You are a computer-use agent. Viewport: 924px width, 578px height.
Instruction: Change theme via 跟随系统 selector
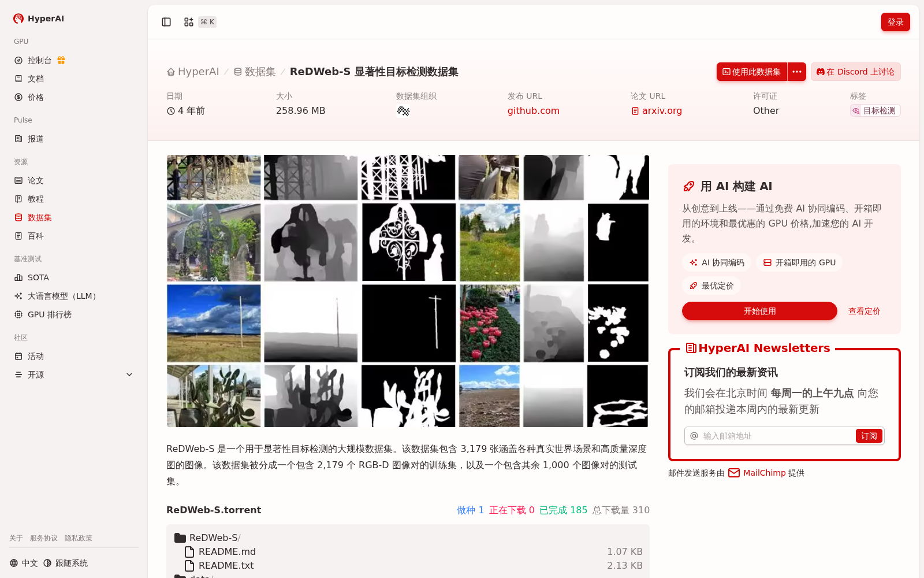click(x=65, y=563)
